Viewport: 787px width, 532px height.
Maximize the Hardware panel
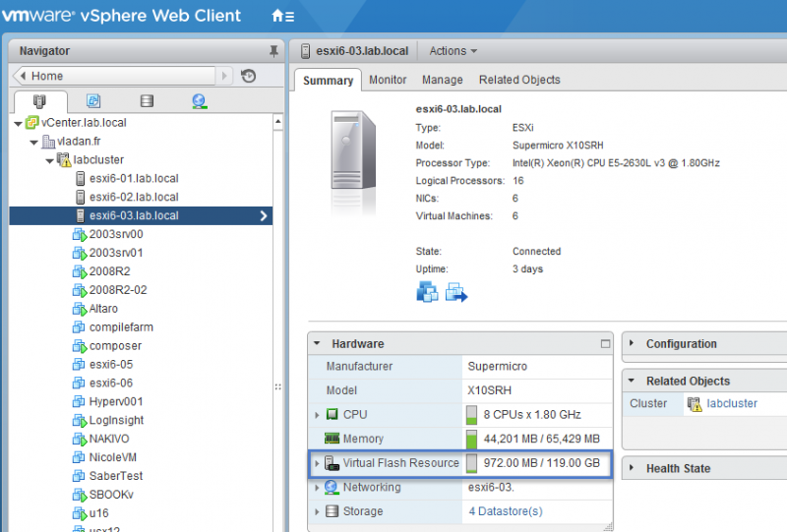point(605,344)
